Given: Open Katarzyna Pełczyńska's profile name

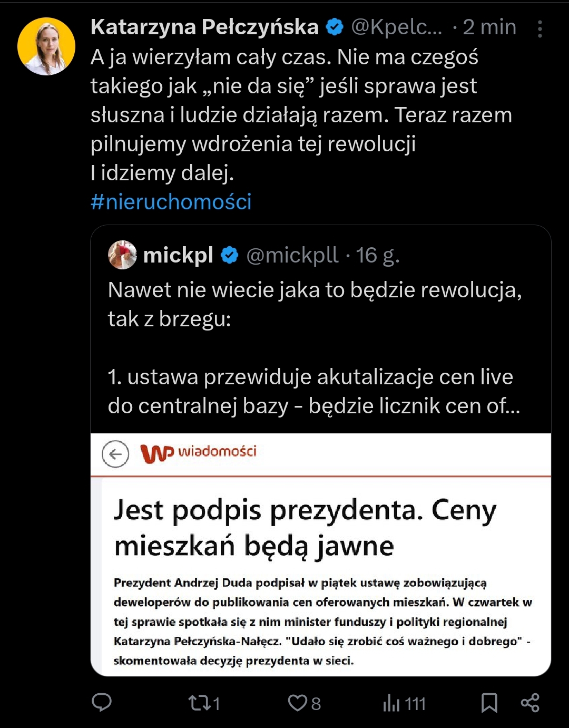Looking at the screenshot, I should tap(204, 27).
